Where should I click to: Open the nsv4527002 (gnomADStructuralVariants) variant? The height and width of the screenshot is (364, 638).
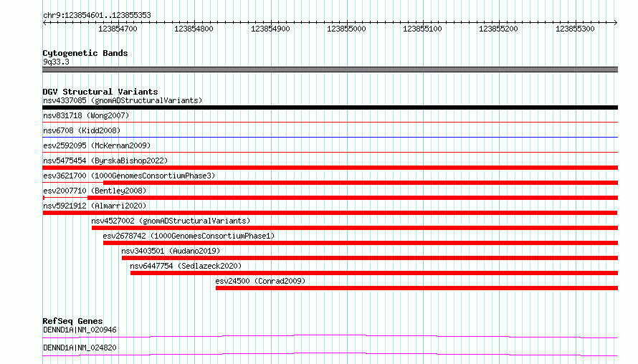click(x=171, y=221)
